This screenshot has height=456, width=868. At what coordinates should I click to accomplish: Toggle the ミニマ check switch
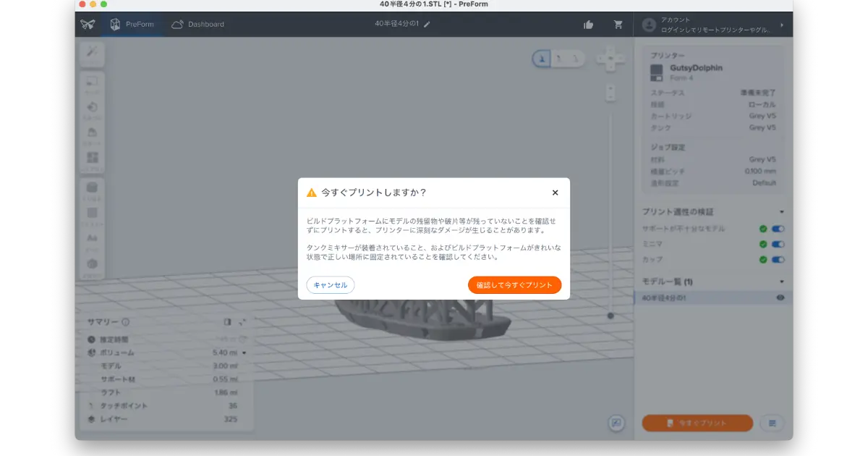pyautogui.click(x=778, y=244)
